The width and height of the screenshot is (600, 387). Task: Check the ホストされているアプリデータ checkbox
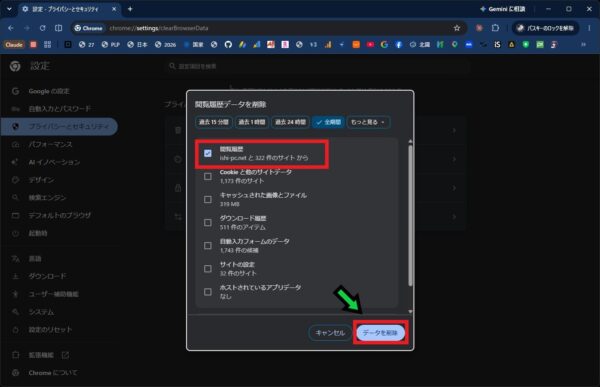208,292
